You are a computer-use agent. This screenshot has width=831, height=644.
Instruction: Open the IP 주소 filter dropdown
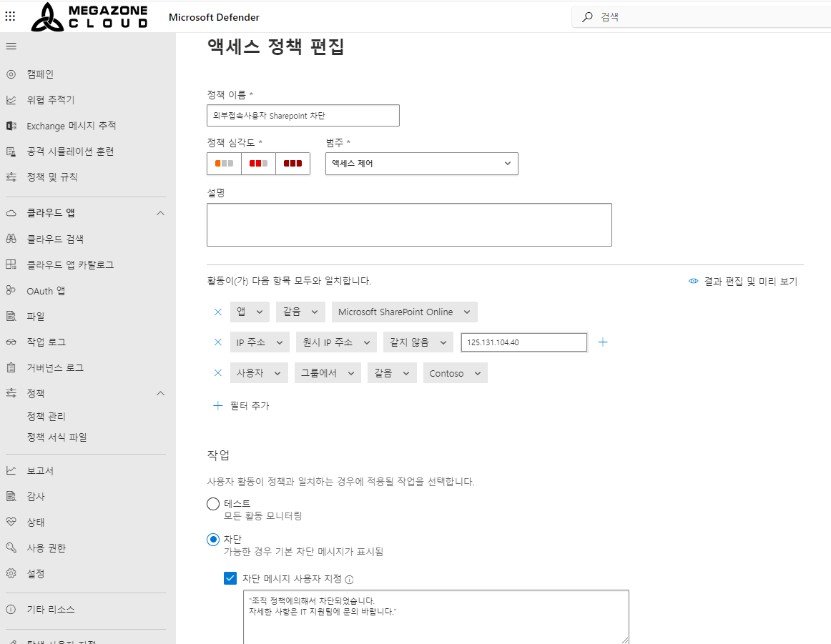click(x=260, y=342)
